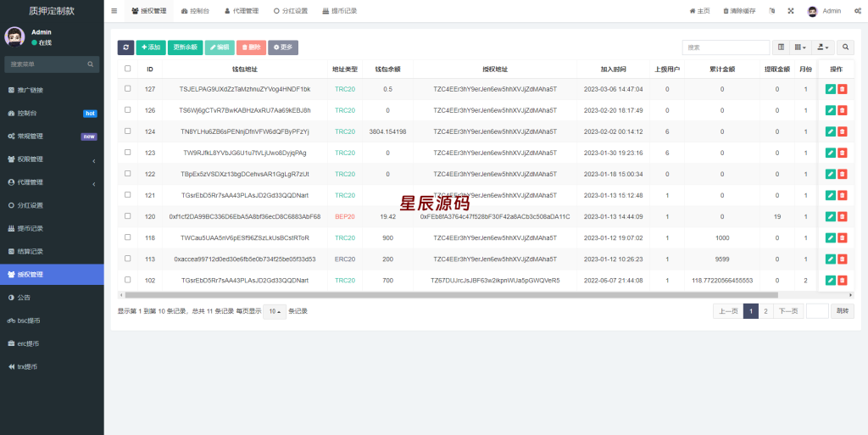The height and width of the screenshot is (435, 868).
Task: Click the delete trash icon for row 122
Action: pos(842,174)
